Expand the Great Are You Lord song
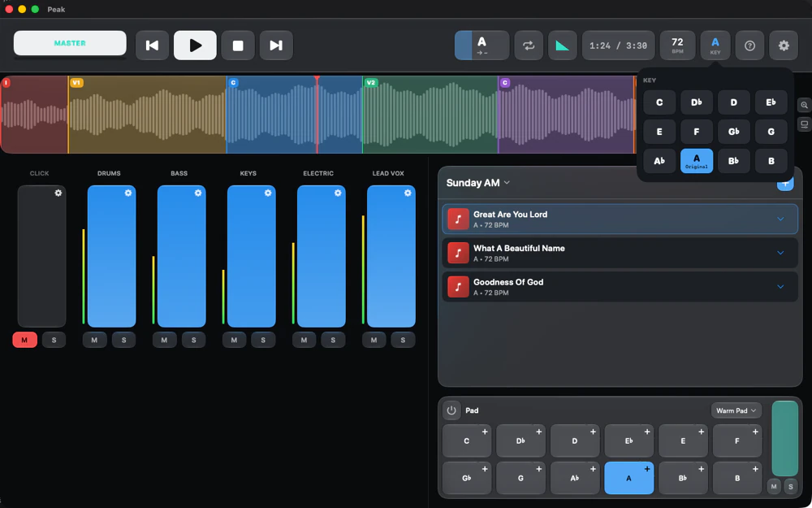 coord(780,219)
